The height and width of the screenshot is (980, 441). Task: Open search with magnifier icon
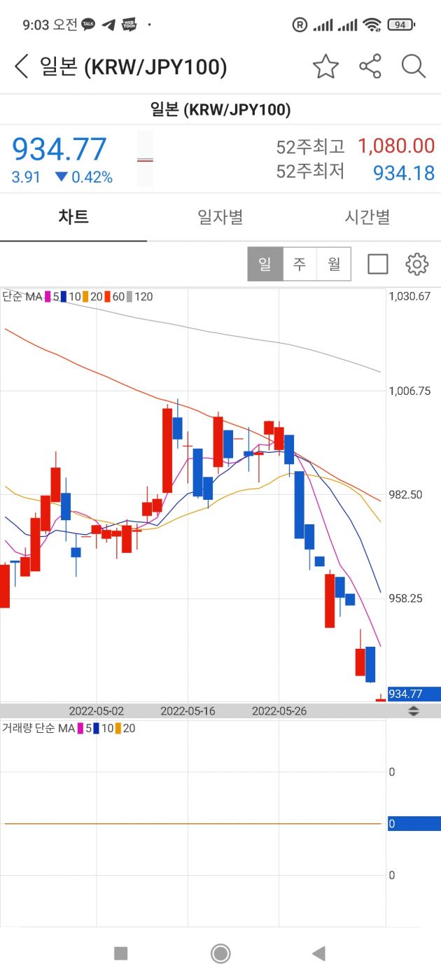click(414, 67)
